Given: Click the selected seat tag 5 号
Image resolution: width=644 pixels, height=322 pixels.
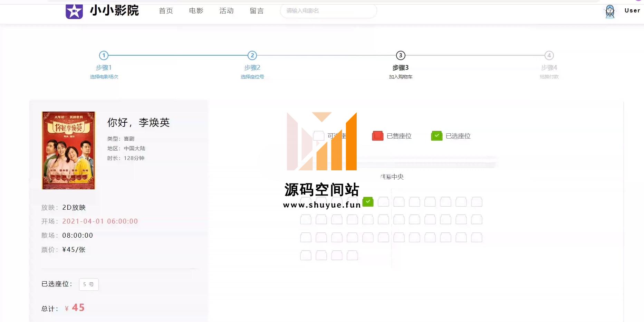Looking at the screenshot, I should [89, 284].
